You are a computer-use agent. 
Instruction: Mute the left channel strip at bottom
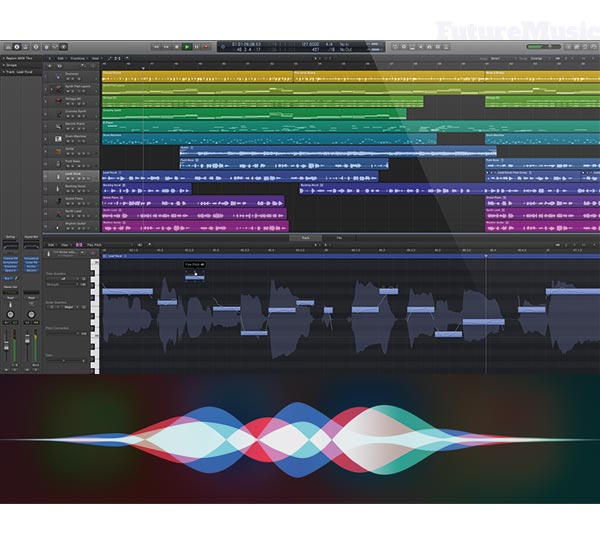point(7,370)
